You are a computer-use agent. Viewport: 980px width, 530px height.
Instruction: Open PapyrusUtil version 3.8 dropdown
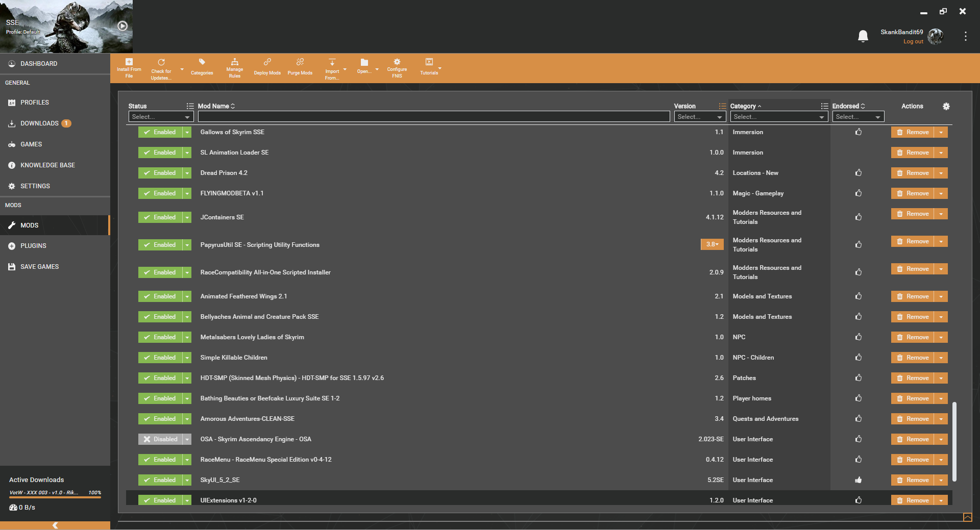[x=712, y=244]
